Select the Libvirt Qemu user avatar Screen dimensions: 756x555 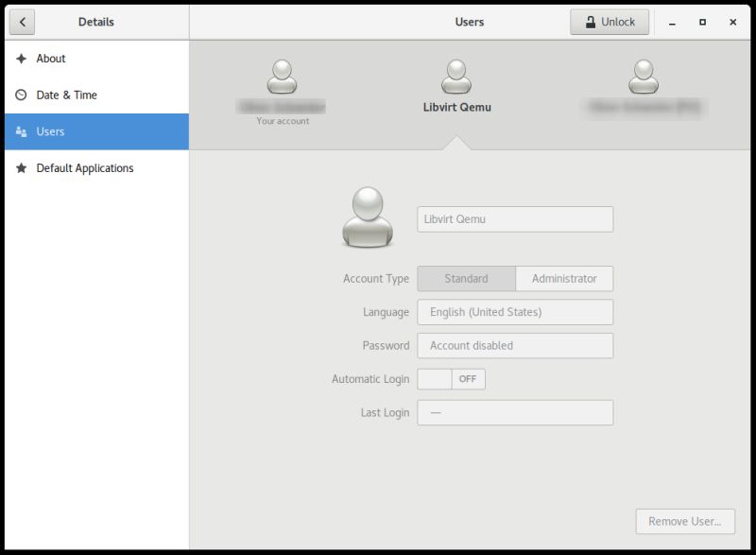456,76
